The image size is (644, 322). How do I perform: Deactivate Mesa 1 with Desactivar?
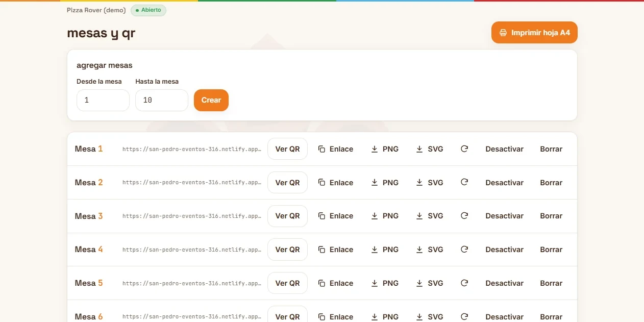[x=505, y=149]
